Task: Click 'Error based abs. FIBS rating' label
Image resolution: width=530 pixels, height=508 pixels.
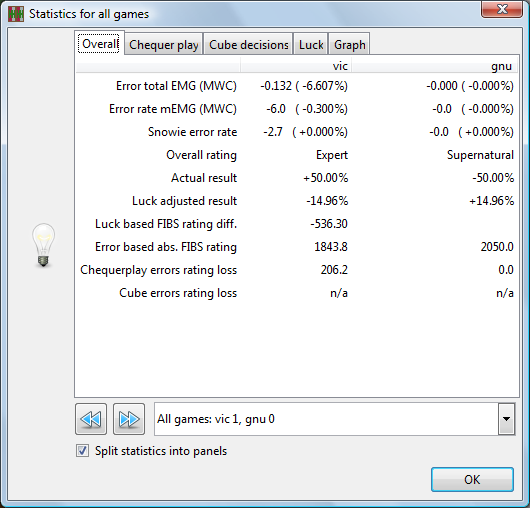Action: tap(166, 247)
